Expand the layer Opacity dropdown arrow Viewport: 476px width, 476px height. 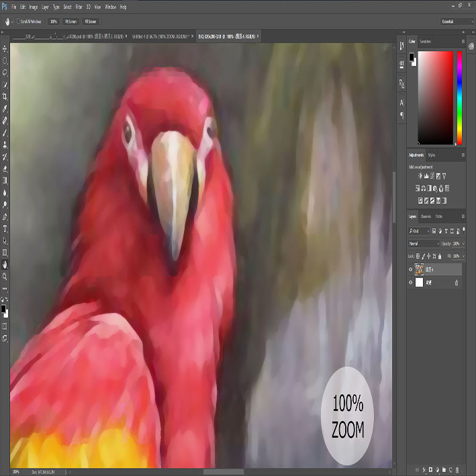(x=463, y=244)
